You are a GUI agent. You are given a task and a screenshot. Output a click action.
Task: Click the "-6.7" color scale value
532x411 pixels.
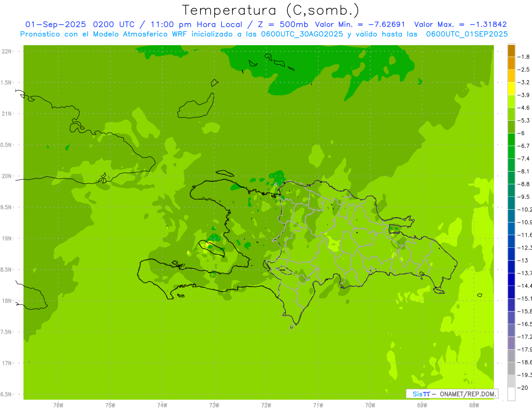tap(524, 146)
